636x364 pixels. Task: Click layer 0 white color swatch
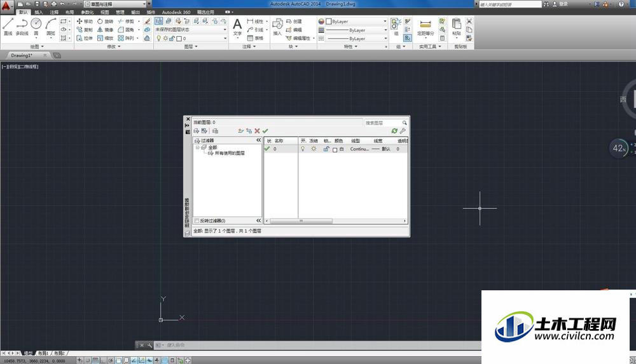[335, 149]
